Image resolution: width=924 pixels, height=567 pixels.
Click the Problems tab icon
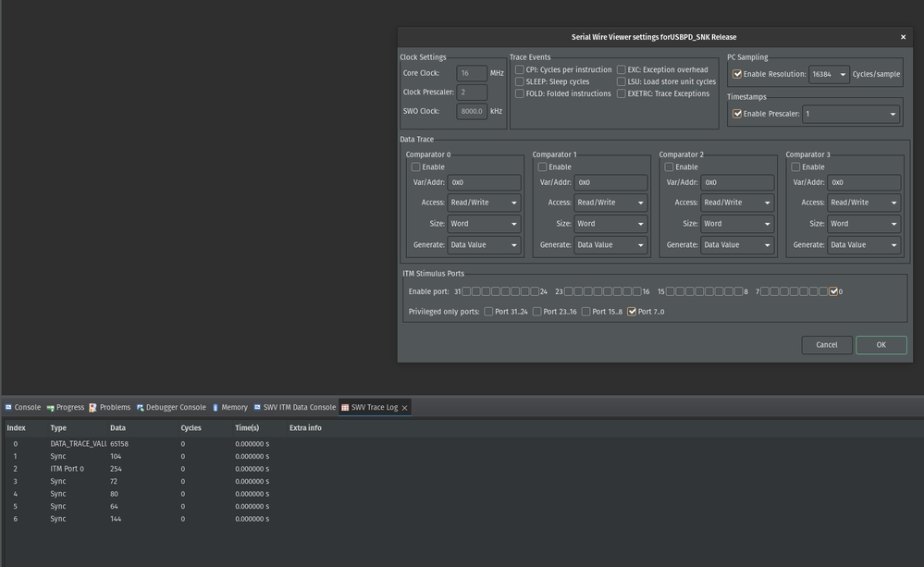point(93,407)
